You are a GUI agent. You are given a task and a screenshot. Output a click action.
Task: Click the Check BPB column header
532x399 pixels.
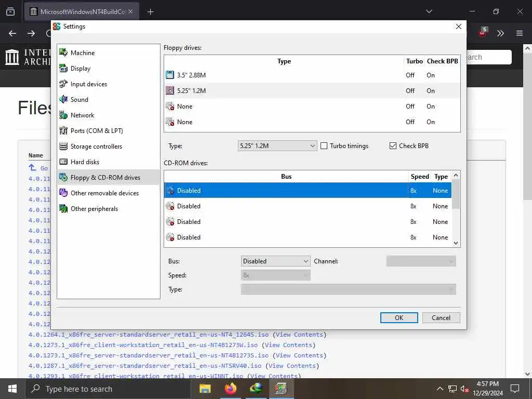[x=443, y=61]
